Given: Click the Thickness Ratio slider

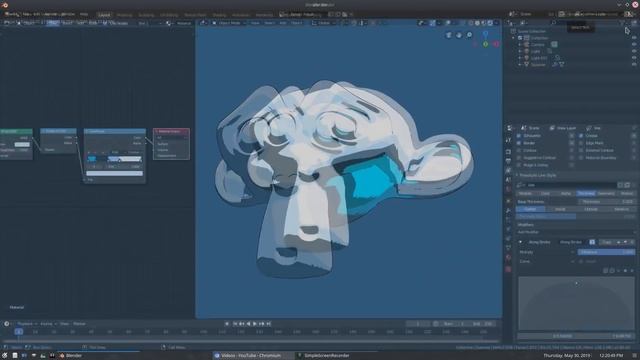Looking at the screenshot, I should click(x=576, y=216).
